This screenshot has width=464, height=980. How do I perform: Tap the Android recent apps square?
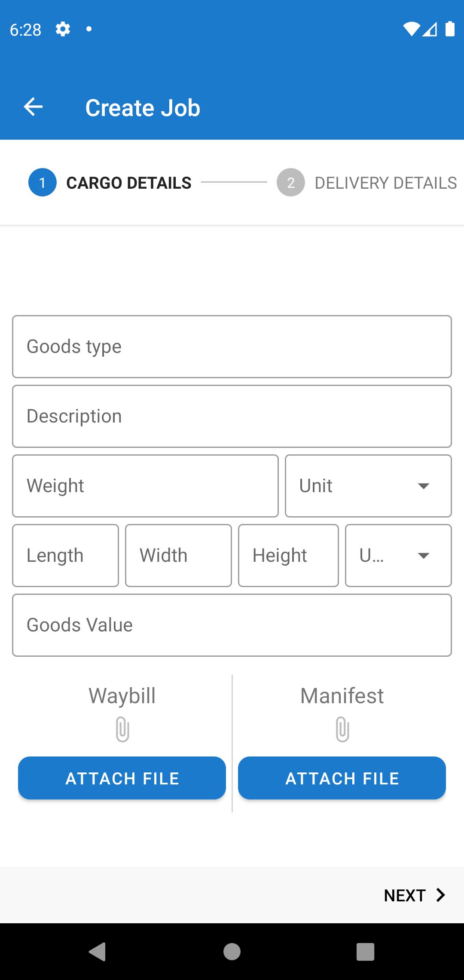[366, 951]
